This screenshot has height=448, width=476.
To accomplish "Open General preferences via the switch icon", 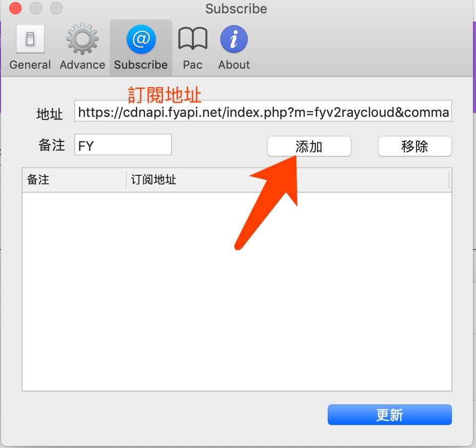I will pos(30,39).
